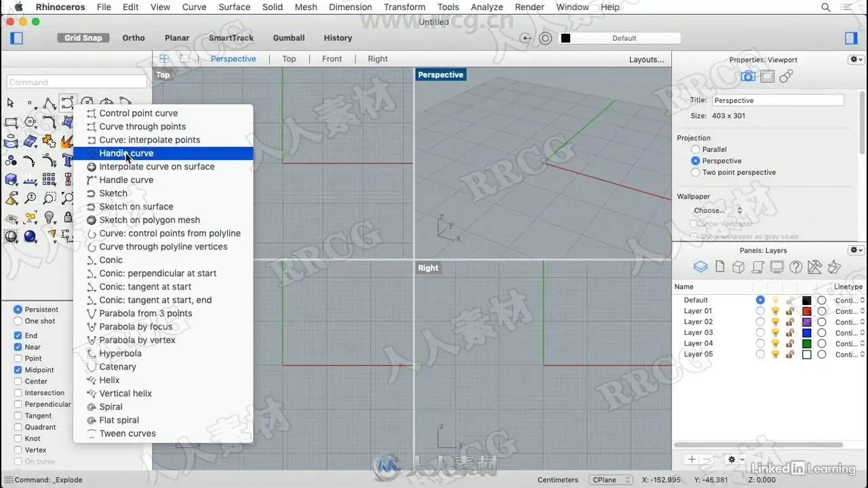This screenshot has height=488, width=868.
Task: Open the Layers panel stack icon
Action: pos(701,267)
